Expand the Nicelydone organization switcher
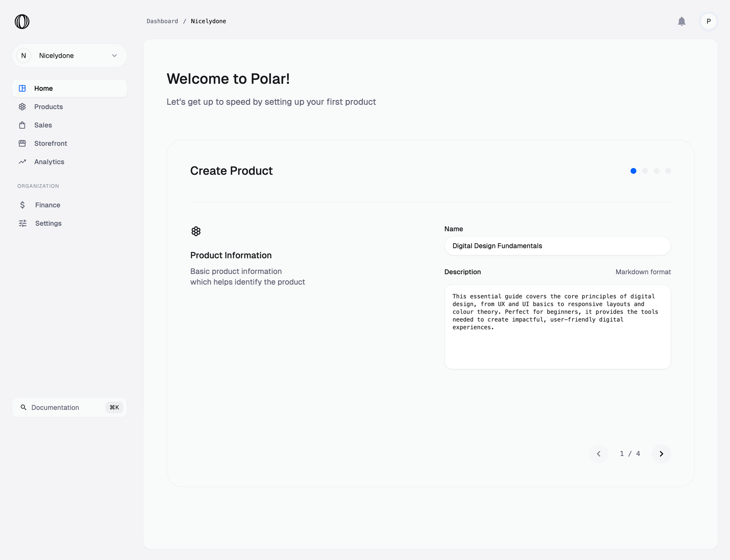730x560 pixels. point(69,56)
